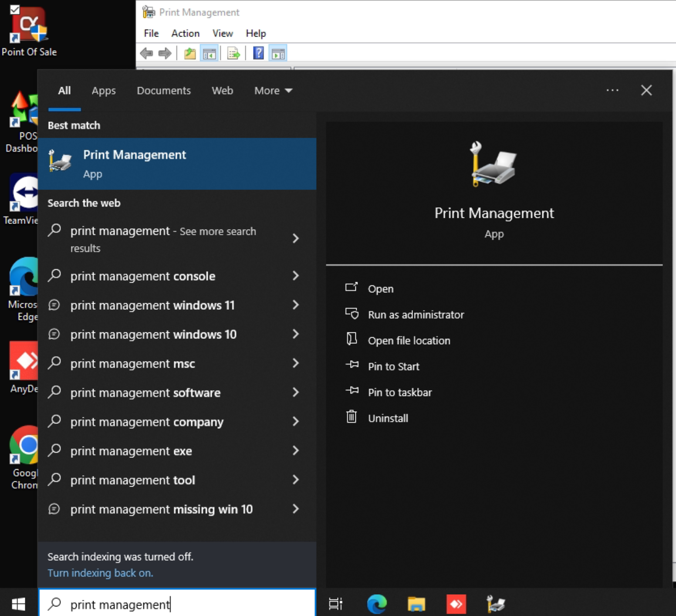This screenshot has width=676, height=616.
Task: Open Point Of Sale desktop shortcut
Action: click(x=29, y=31)
